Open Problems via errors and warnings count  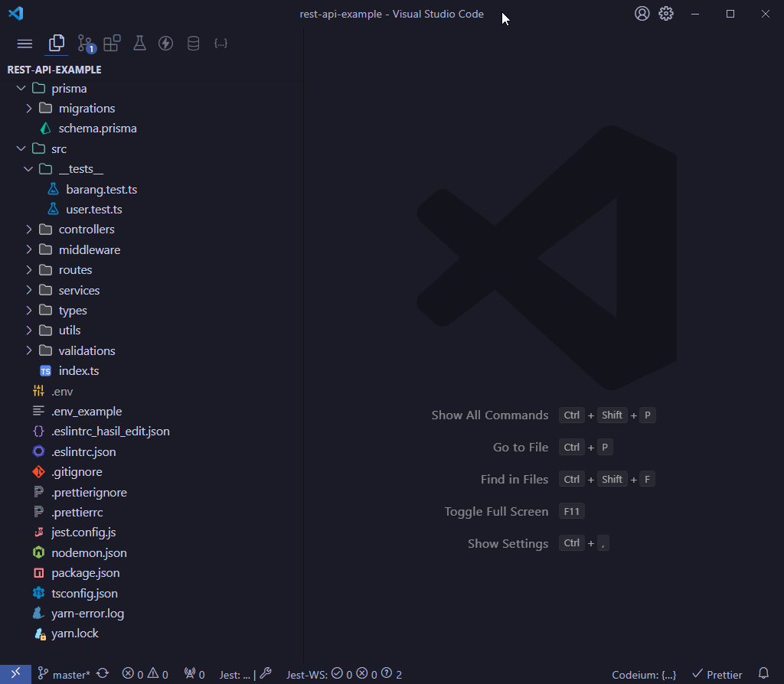pos(145,675)
